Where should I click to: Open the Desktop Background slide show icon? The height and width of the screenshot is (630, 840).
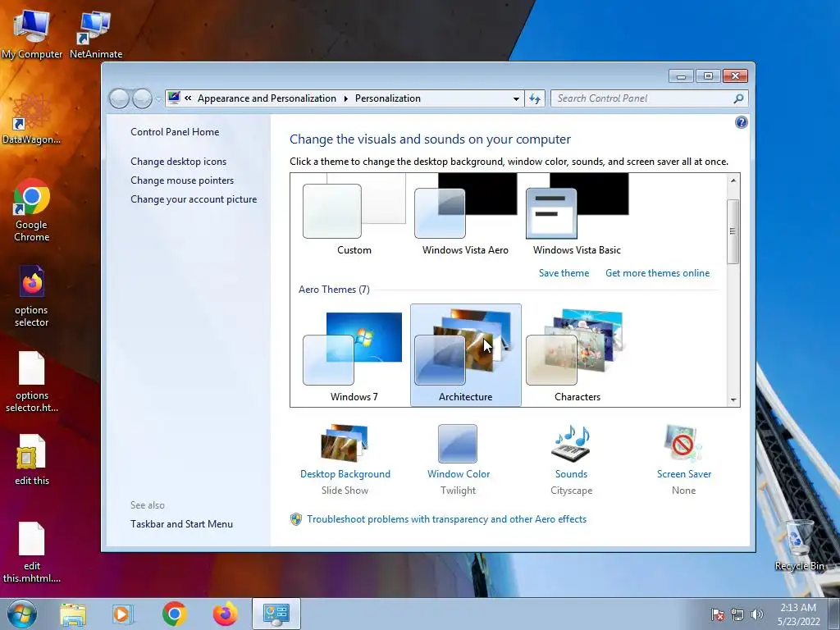click(x=345, y=443)
